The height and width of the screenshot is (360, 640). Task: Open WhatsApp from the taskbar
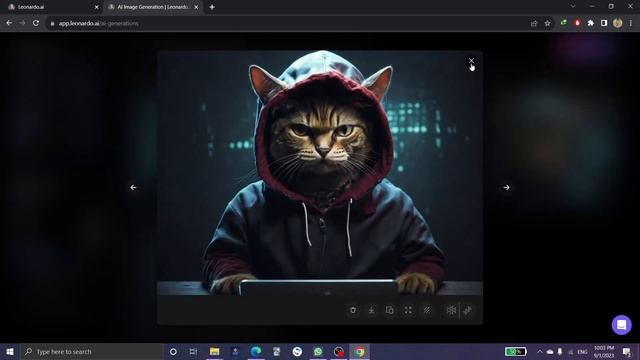pyautogui.click(x=318, y=351)
